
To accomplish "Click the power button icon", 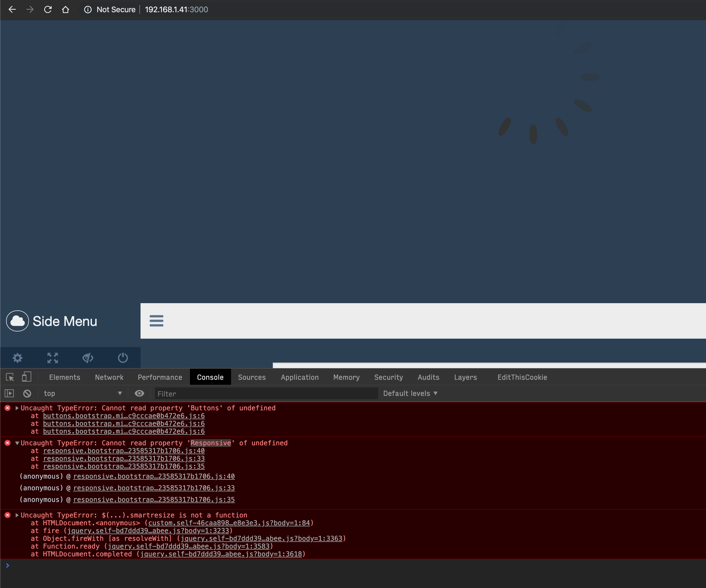I will [122, 358].
